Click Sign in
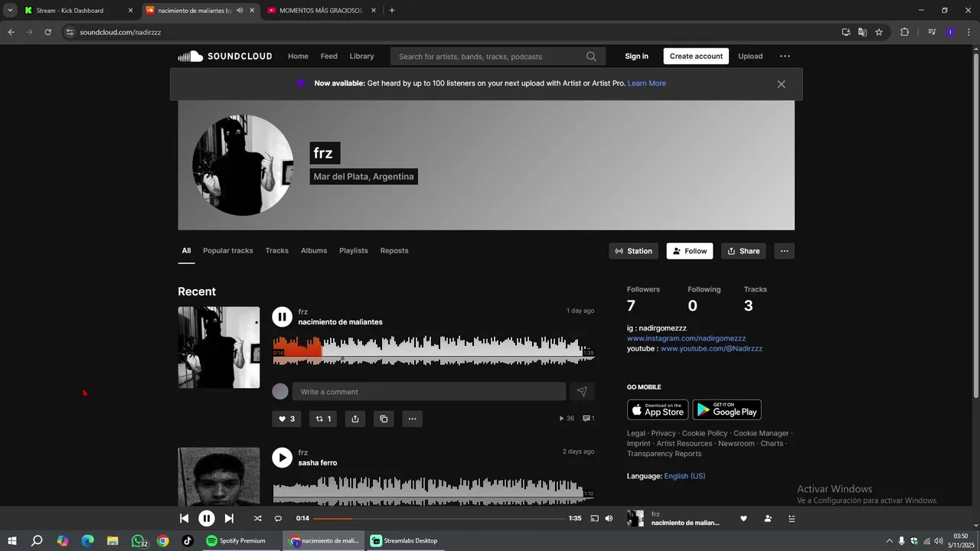 636,56
